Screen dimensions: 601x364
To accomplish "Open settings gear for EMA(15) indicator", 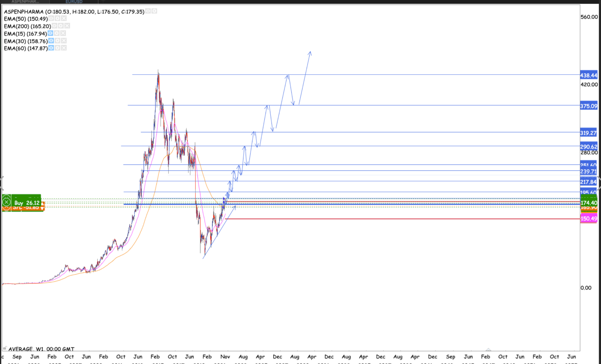I will click(57, 33).
